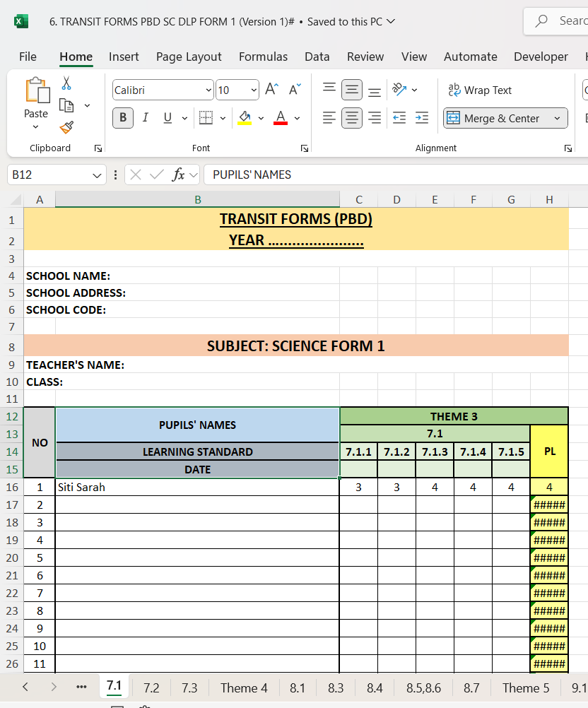Switch to the View tab
The height and width of the screenshot is (708, 588).
[414, 57]
